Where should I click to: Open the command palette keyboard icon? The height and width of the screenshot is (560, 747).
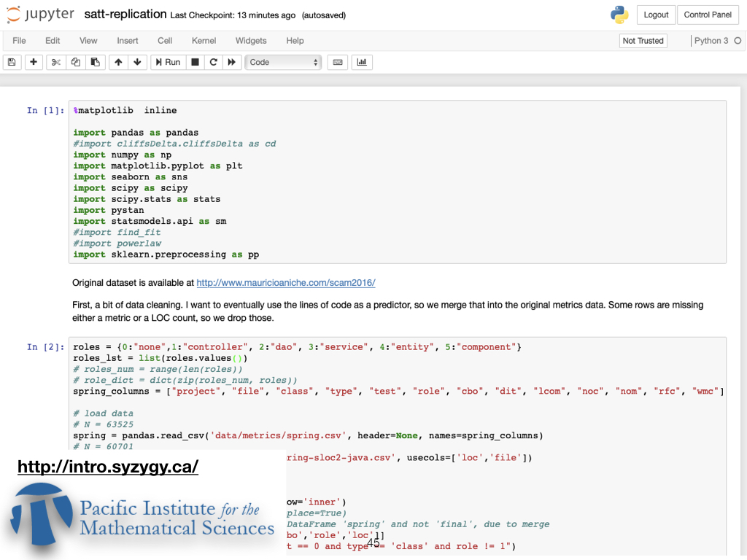coord(337,63)
